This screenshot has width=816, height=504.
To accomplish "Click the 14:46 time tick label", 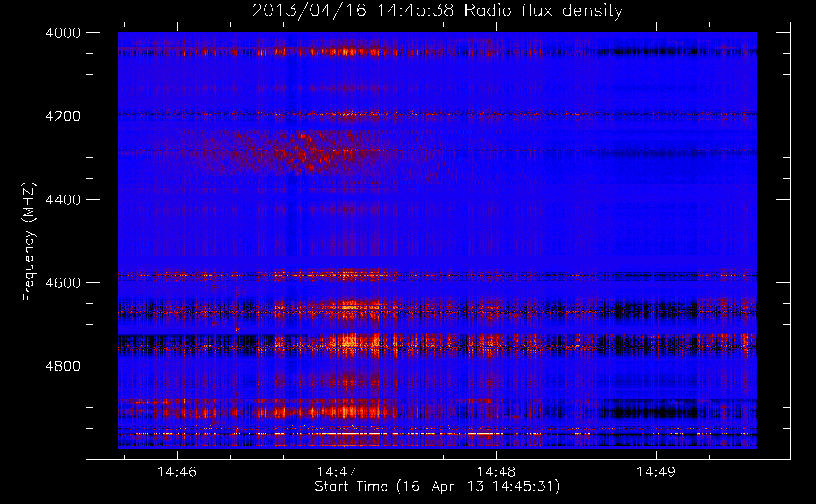I will [177, 472].
